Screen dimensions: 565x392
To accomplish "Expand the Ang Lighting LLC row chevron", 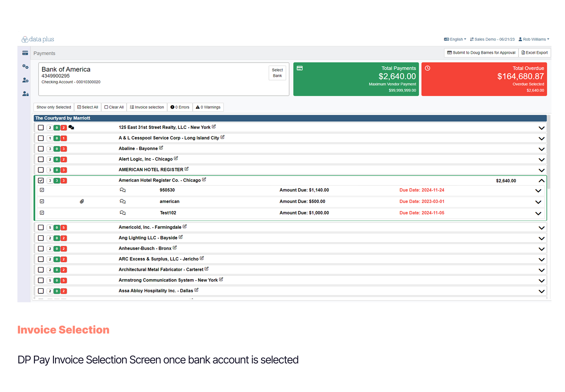I will click(x=541, y=238).
